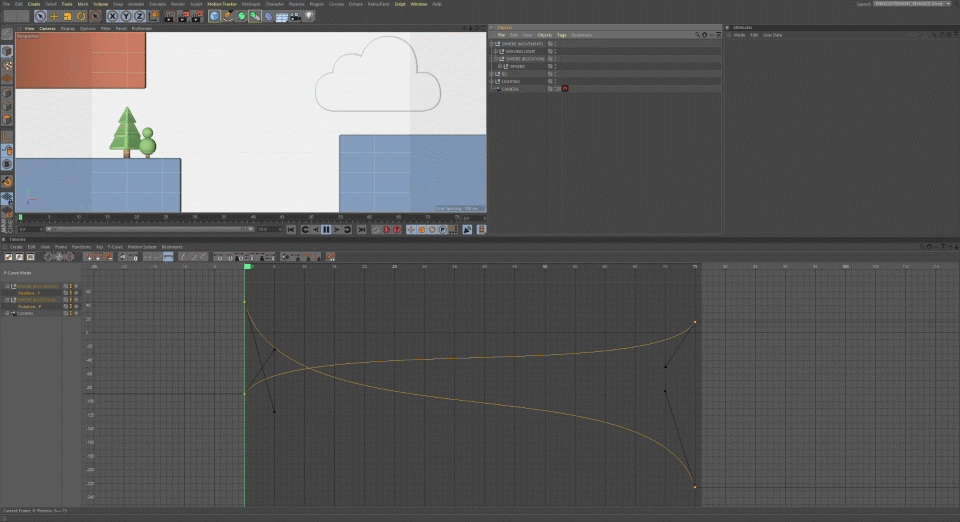Viewport: 960px width, 522px height.
Task: Click the Cube primitive icon
Action: click(214, 16)
